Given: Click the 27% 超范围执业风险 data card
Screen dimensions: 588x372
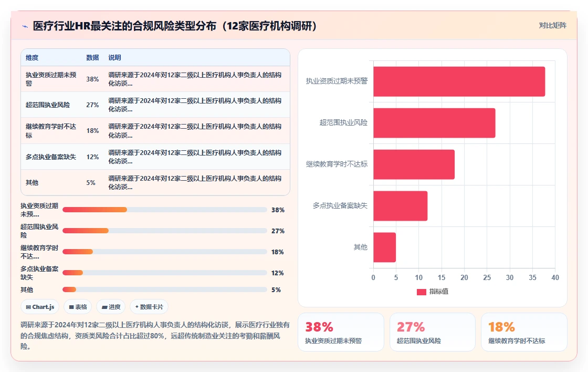Looking at the screenshot, I should point(433,332).
